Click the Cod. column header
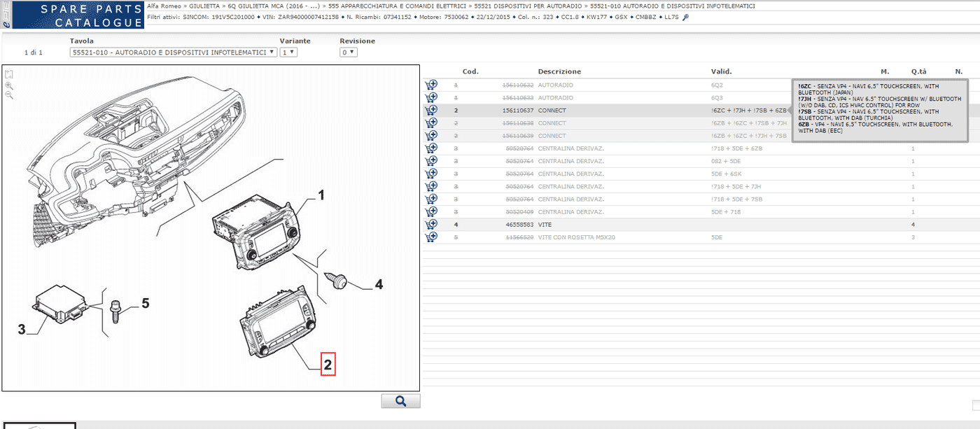The width and height of the screenshot is (980, 429). pyautogui.click(x=470, y=71)
